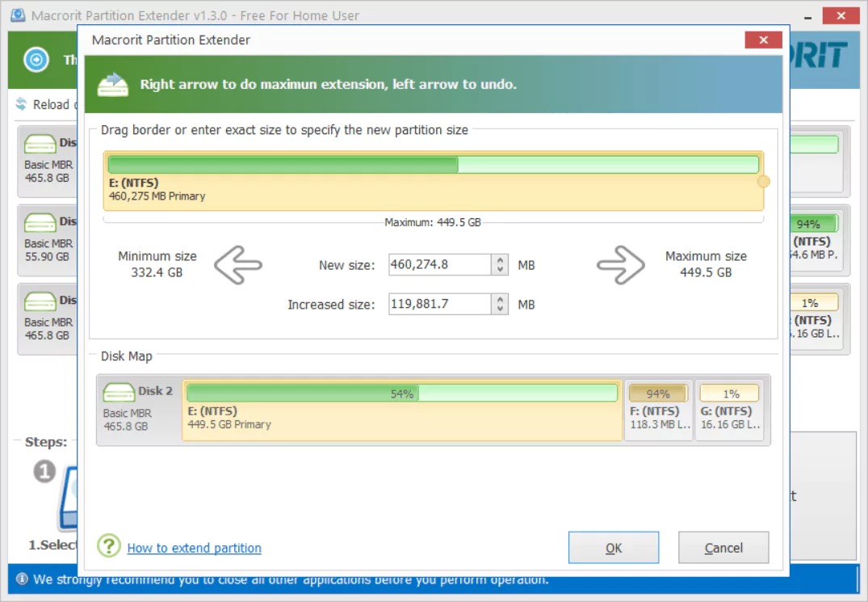Cancel the partition extension dialog
Viewport: 868px width, 602px height.
(723, 547)
